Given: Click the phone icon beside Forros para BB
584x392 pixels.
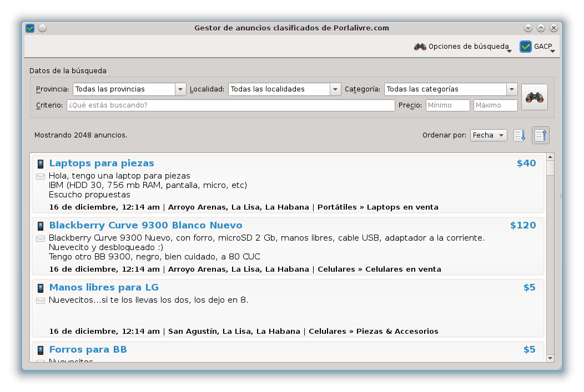Looking at the screenshot, I should (40, 350).
